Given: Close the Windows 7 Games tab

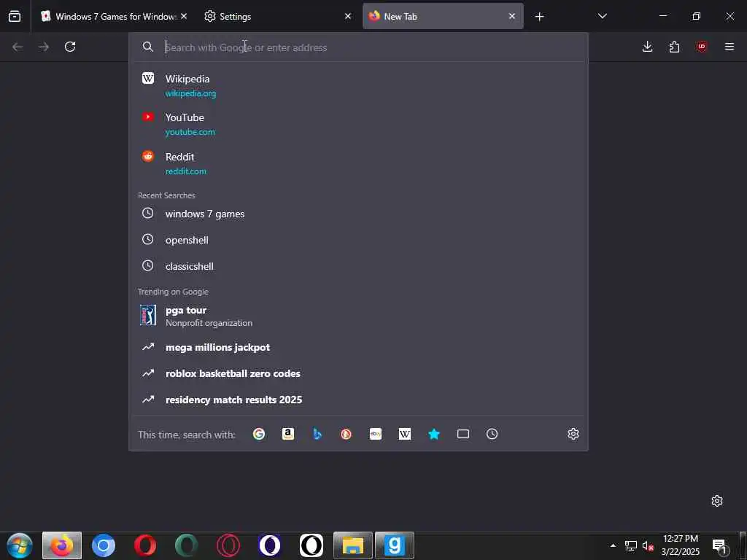Looking at the screenshot, I should pos(184,16).
